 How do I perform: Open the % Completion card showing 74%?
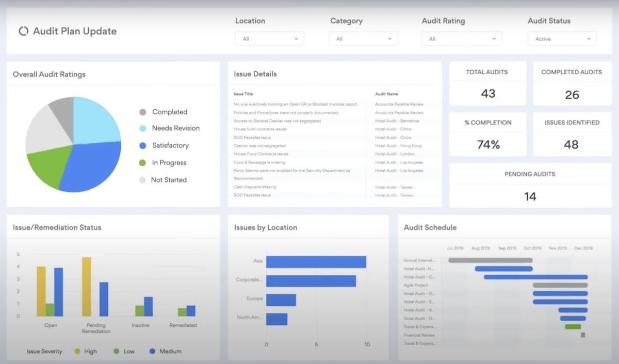(x=487, y=135)
